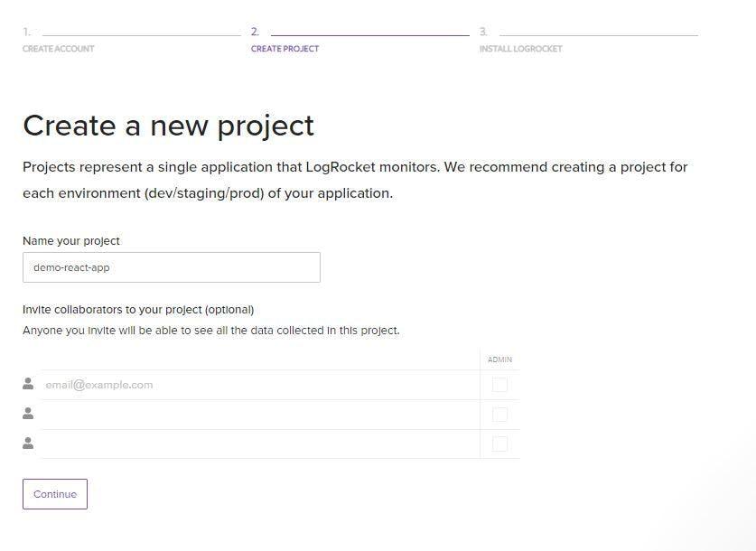
Task: Click the "Invite collaborators to your project" label
Action: coord(138,310)
